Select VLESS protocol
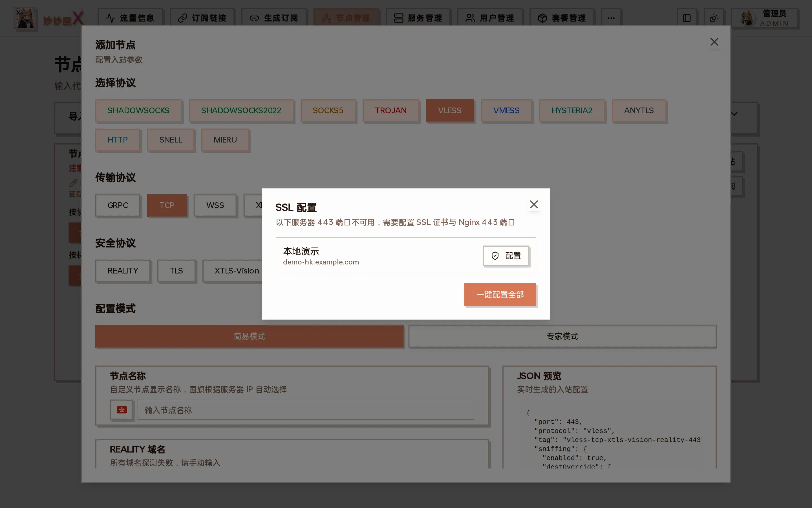Viewport: 812px width, 508px height. (450, 111)
